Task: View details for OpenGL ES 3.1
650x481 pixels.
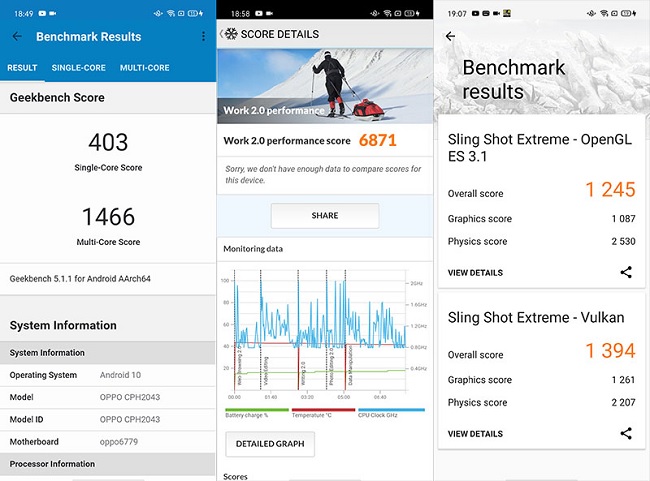Action: (x=475, y=273)
